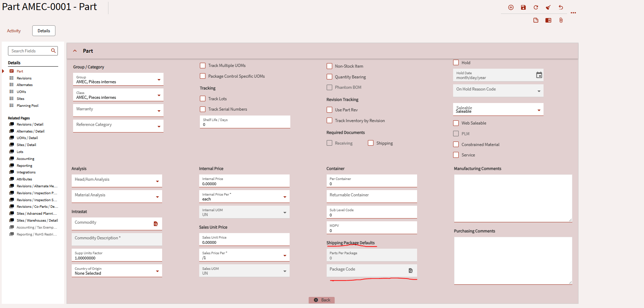Toggle the Web Saleable checkbox
644x308 pixels.
[456, 123]
